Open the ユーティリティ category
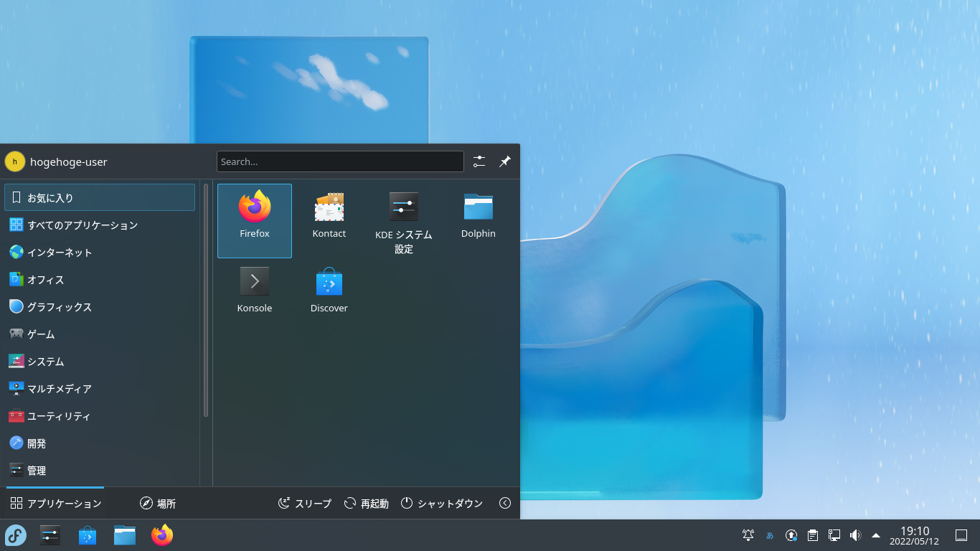 [x=100, y=415]
